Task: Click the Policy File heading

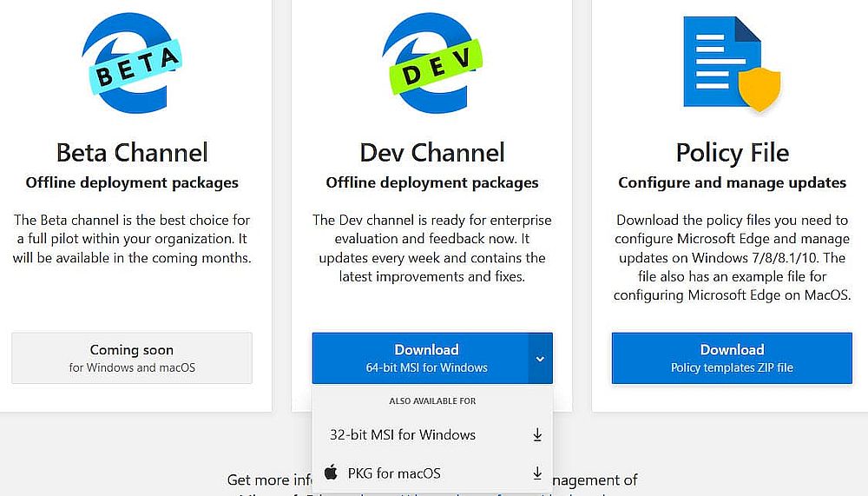Action: 732,153
